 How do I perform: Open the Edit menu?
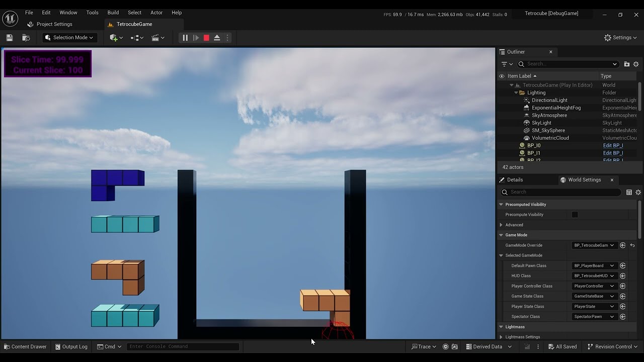point(46,13)
